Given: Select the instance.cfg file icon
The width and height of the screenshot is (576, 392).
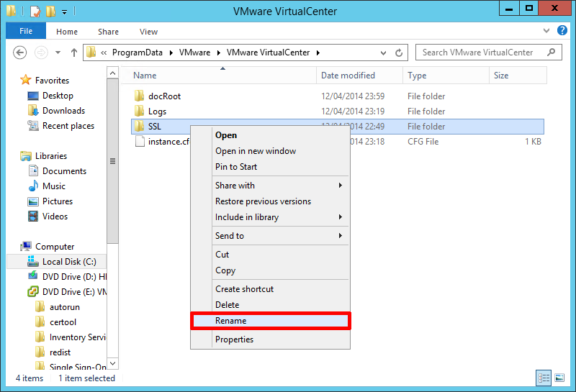Looking at the screenshot, I should [x=140, y=141].
